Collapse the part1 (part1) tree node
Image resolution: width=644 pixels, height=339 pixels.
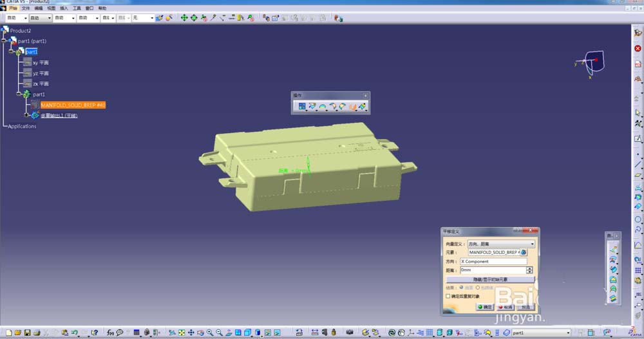pyautogui.click(x=4, y=41)
